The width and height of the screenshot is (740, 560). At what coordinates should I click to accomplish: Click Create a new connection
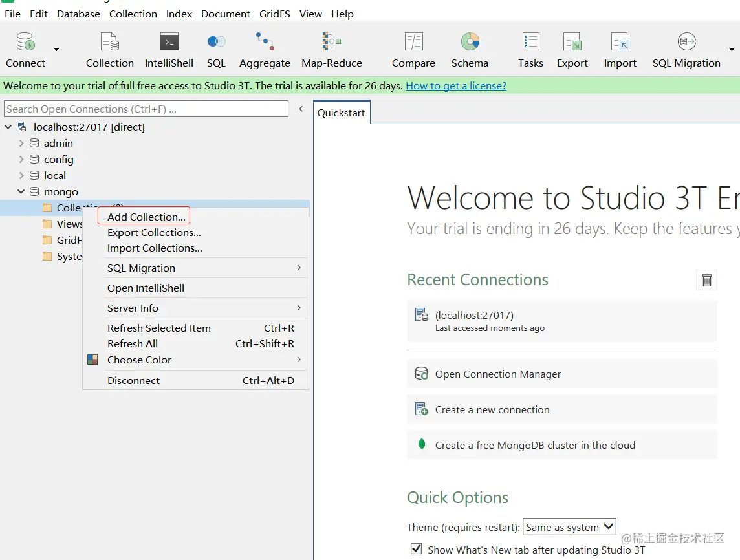[561, 409]
